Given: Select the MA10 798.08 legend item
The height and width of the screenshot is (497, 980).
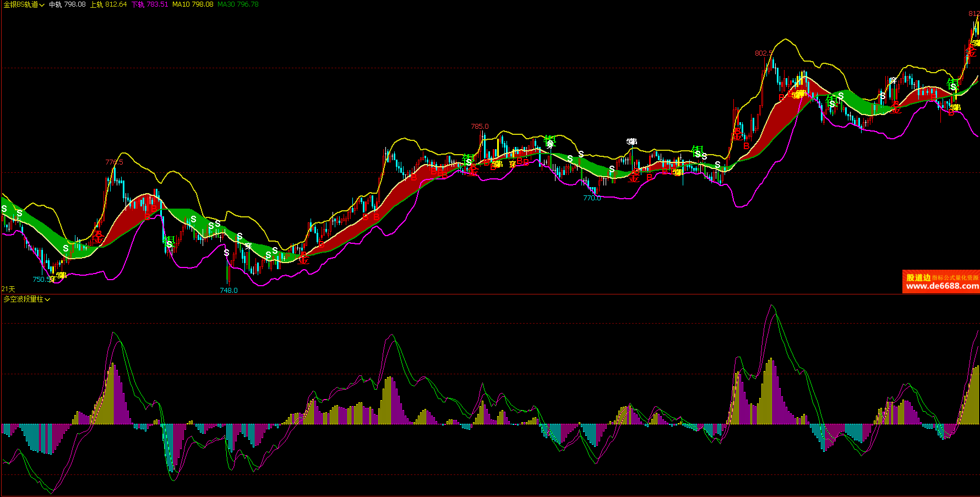Looking at the screenshot, I should click(193, 4).
